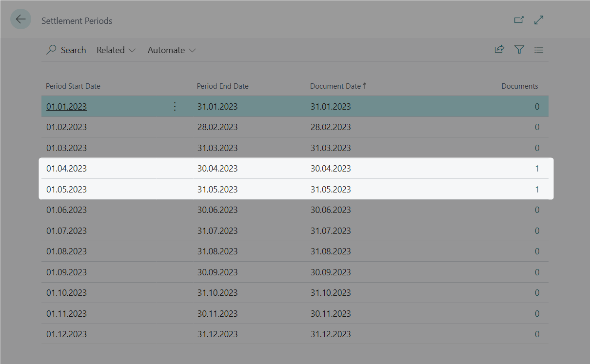
Task: Open documents count for April period
Action: coord(537,169)
